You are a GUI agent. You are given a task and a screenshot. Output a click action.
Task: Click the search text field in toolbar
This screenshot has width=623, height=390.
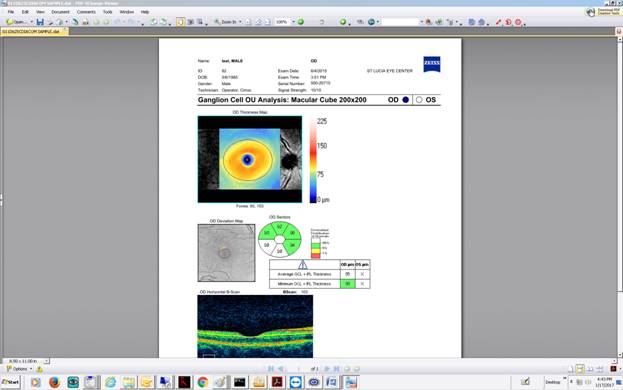(400, 22)
